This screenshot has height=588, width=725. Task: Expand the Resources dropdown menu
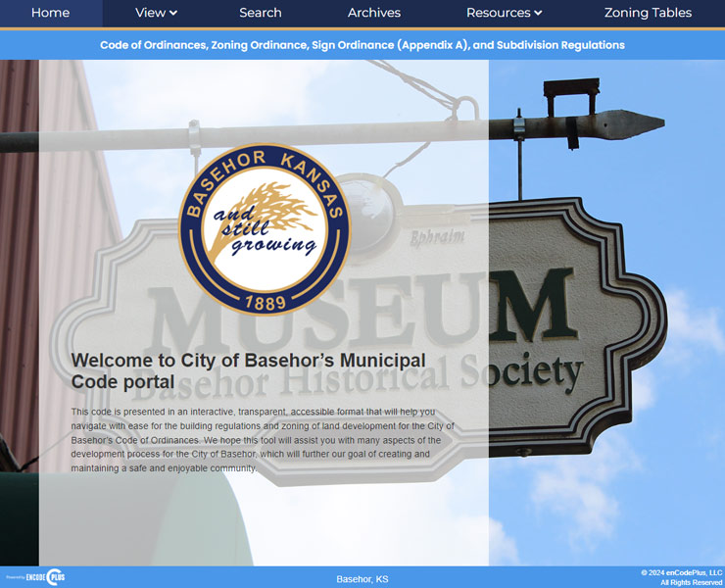504,13
